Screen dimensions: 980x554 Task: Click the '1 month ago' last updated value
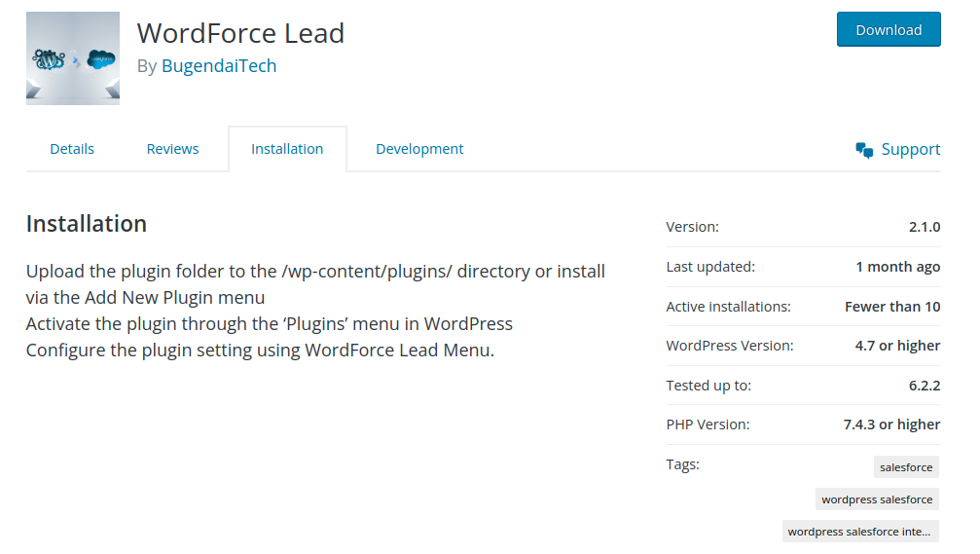coord(897,267)
